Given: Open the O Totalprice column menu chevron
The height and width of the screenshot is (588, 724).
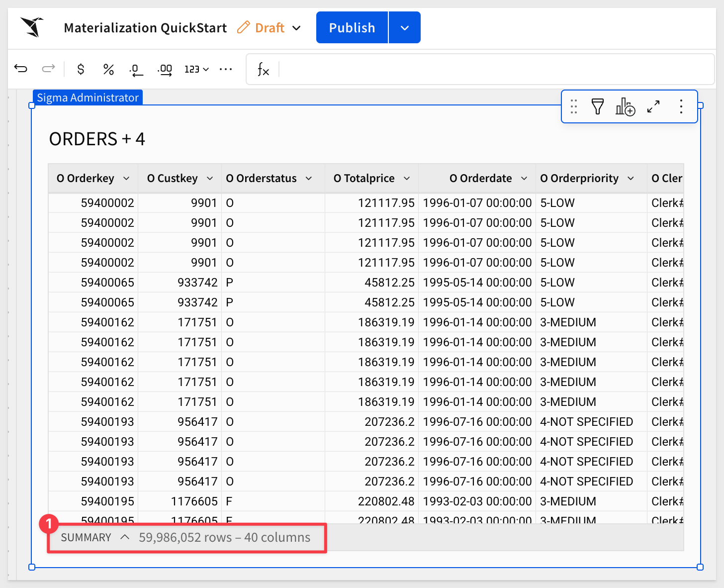Looking at the screenshot, I should pyautogui.click(x=407, y=178).
